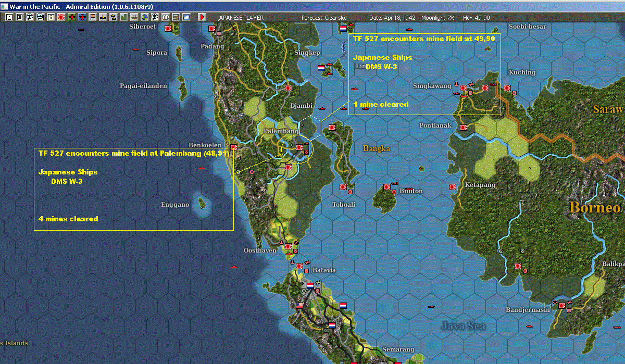Select the Japanese flag marker at Bandjermasin

click(562, 305)
